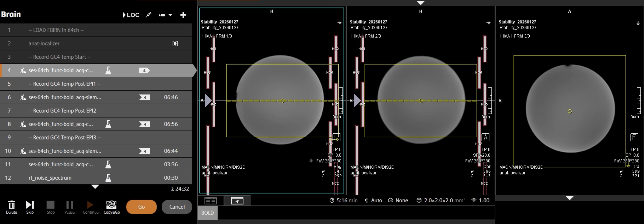Image resolution: width=644 pixels, height=224 pixels.
Task: Click the triangle marker beside A in sagittal view
Action: (208, 100)
